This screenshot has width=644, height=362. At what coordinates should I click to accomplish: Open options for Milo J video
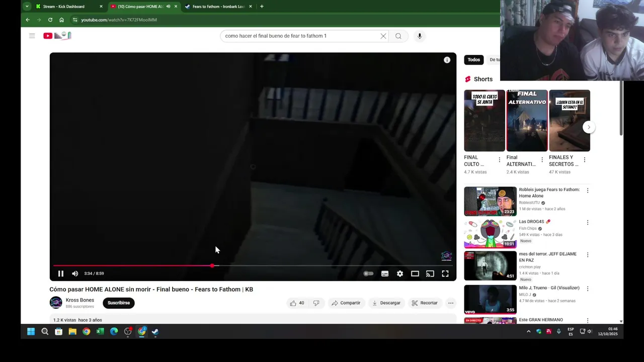tap(587, 289)
